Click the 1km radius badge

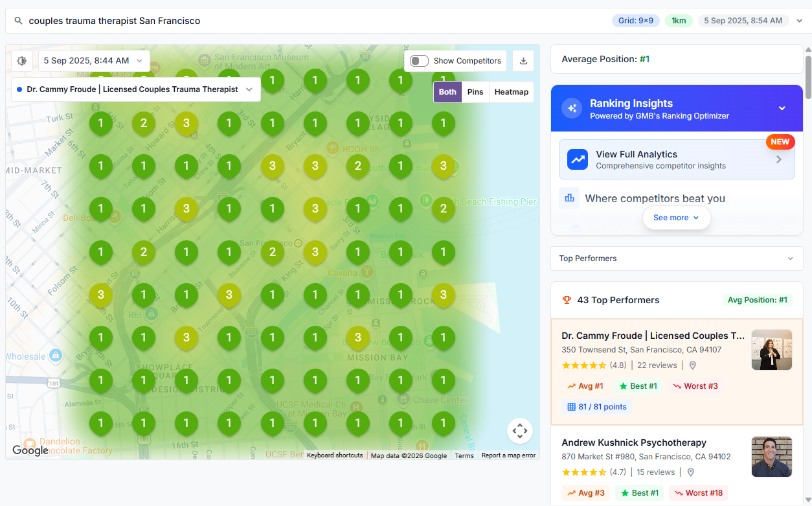(x=679, y=21)
